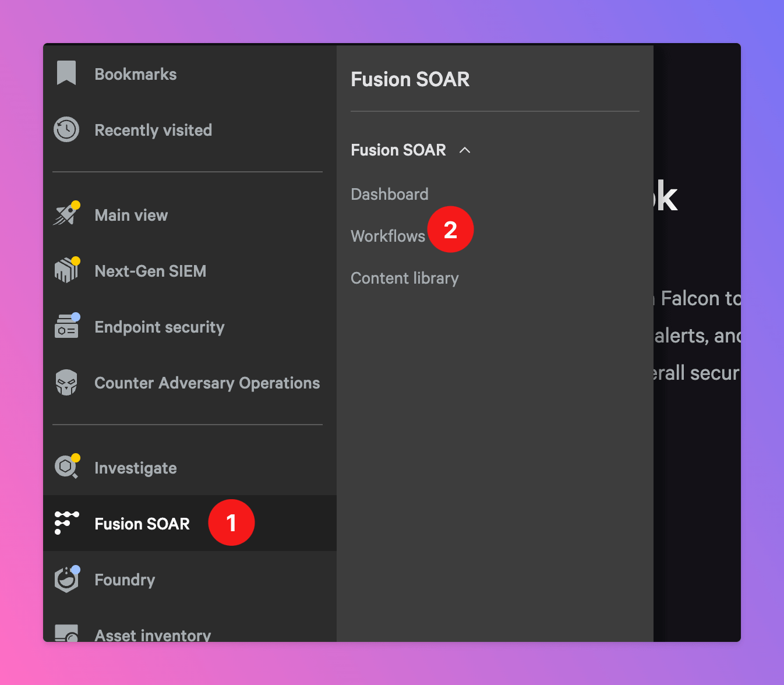Click the Fusion SOAR nodes icon

pos(66,522)
